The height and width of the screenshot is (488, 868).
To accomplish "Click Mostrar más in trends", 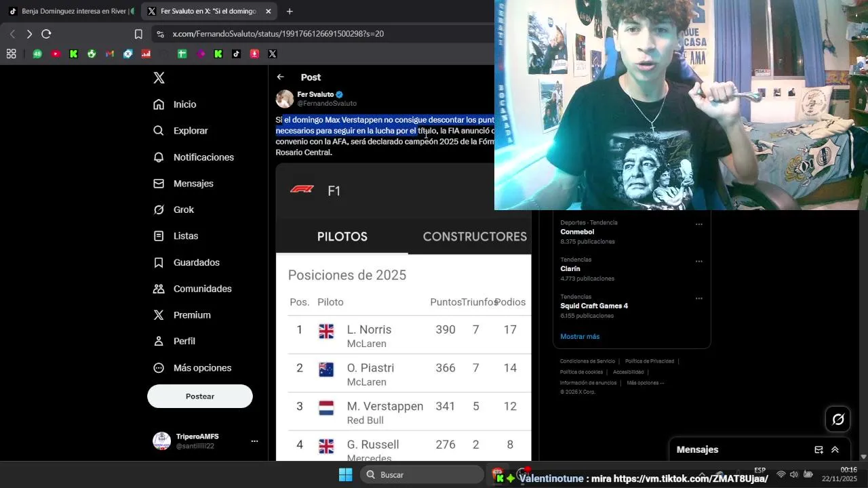I will (580, 337).
